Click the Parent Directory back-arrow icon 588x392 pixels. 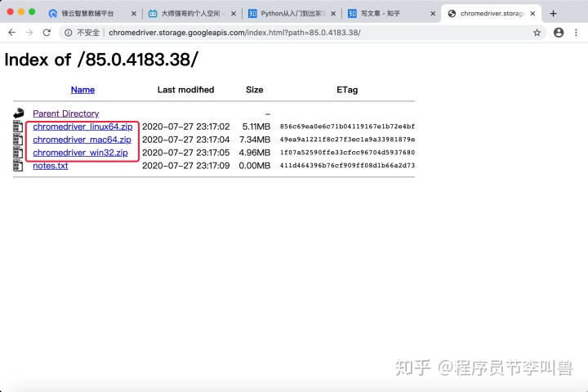18,113
